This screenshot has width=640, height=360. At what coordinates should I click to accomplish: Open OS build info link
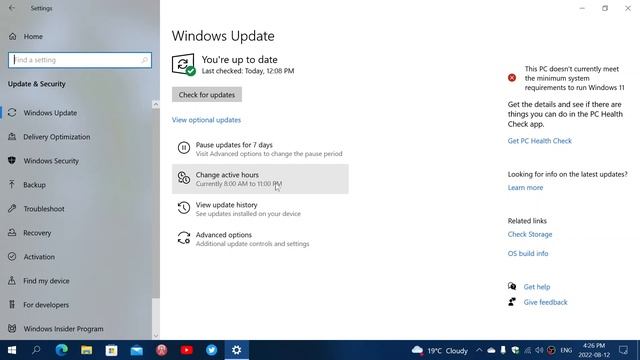tap(528, 253)
